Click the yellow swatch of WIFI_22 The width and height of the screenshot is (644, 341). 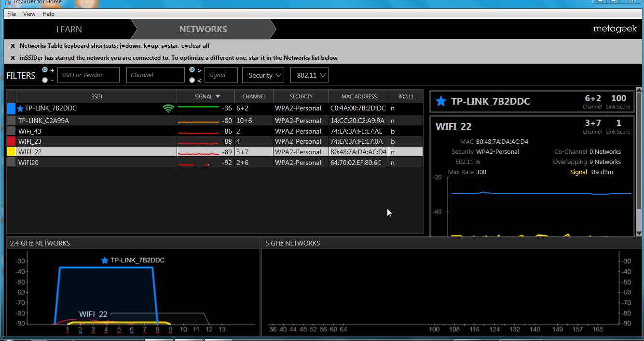coord(11,152)
